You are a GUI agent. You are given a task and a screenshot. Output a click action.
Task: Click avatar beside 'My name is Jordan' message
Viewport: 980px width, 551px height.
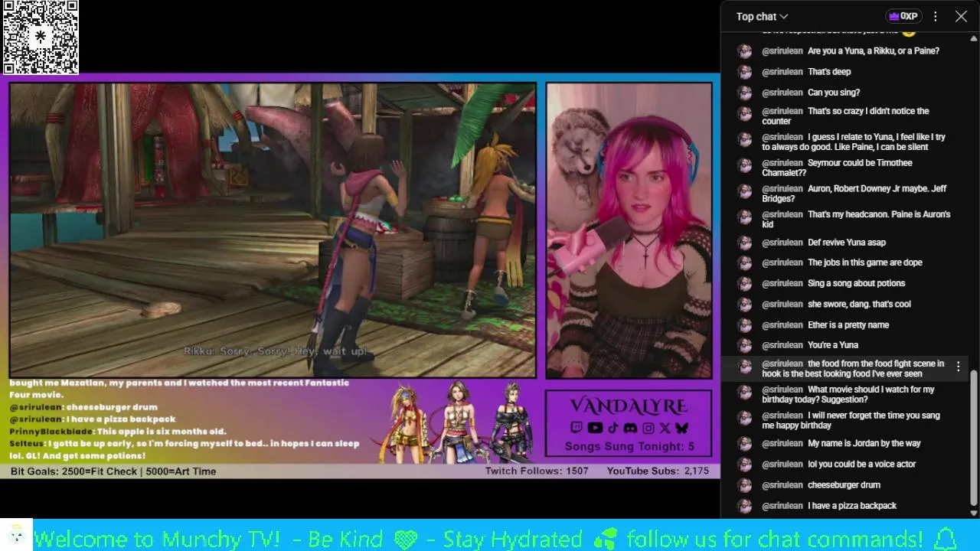click(x=744, y=444)
